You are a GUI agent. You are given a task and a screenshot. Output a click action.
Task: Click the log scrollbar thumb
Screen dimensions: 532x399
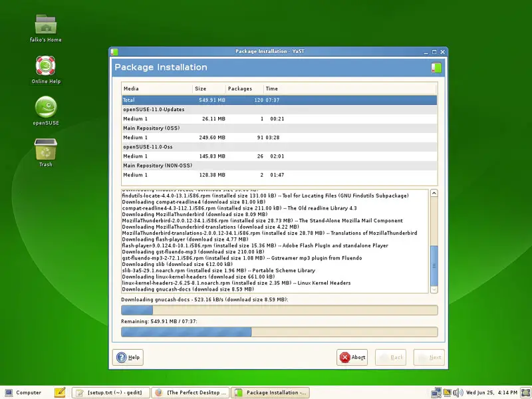434,265
